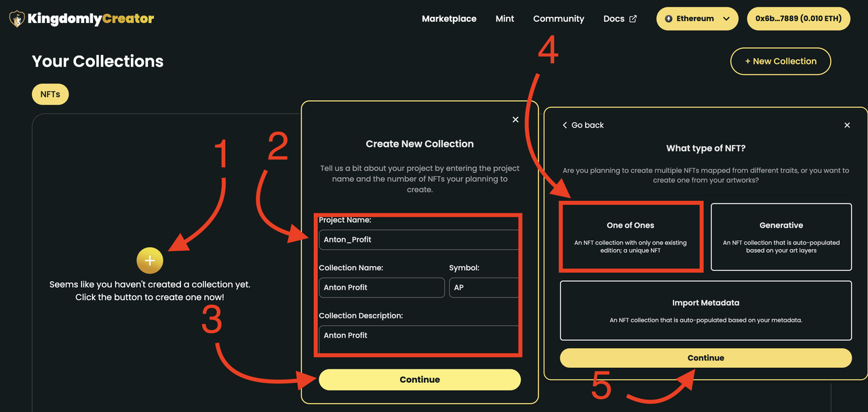
Task: Open the wallet address 0x6b...7889 button
Action: [799, 19]
